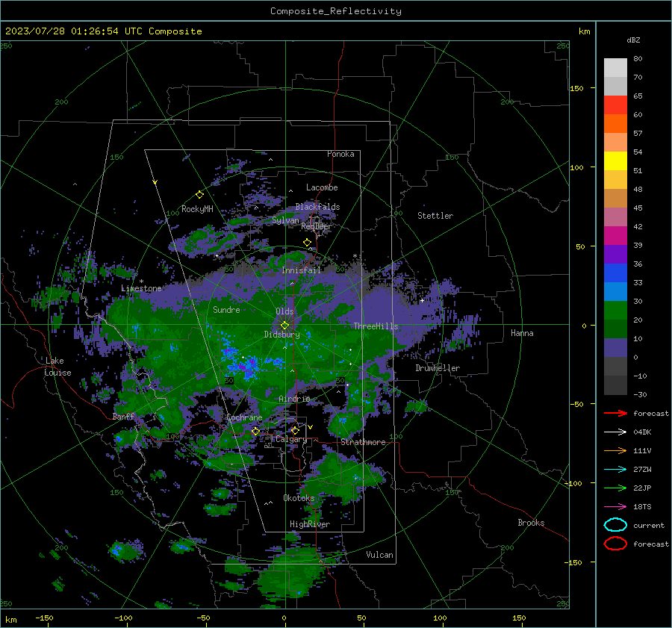Select the red 60-65 dBZ swatch

615,105
